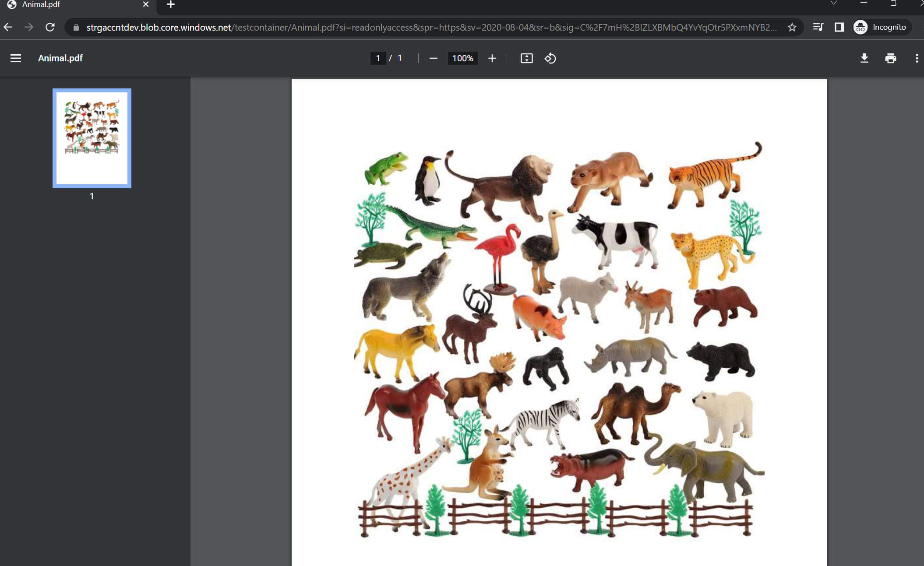Select page 1 thumbnail in sidebar
Screen dimensions: 924x566
tap(92, 138)
